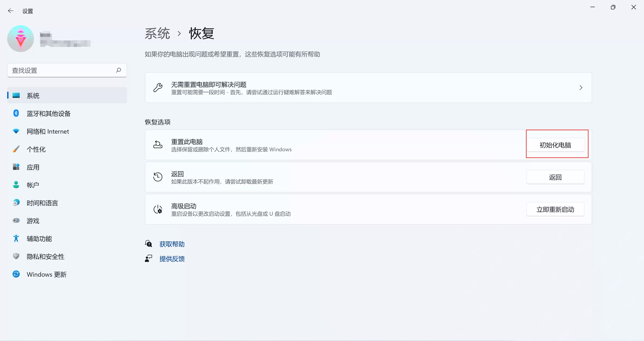Image resolution: width=644 pixels, height=341 pixels.
Task: Open the 应用 settings category
Action: (67, 167)
